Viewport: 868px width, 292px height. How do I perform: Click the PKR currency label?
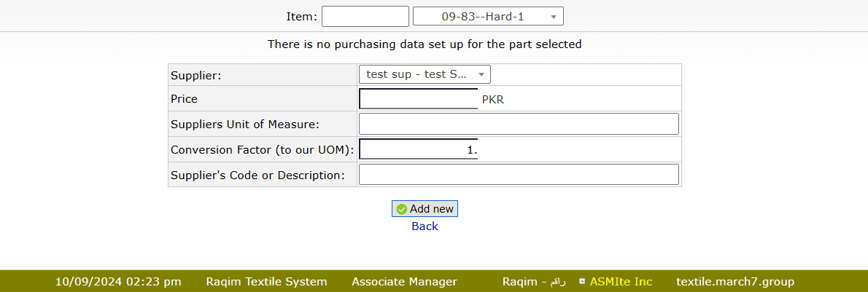(493, 100)
